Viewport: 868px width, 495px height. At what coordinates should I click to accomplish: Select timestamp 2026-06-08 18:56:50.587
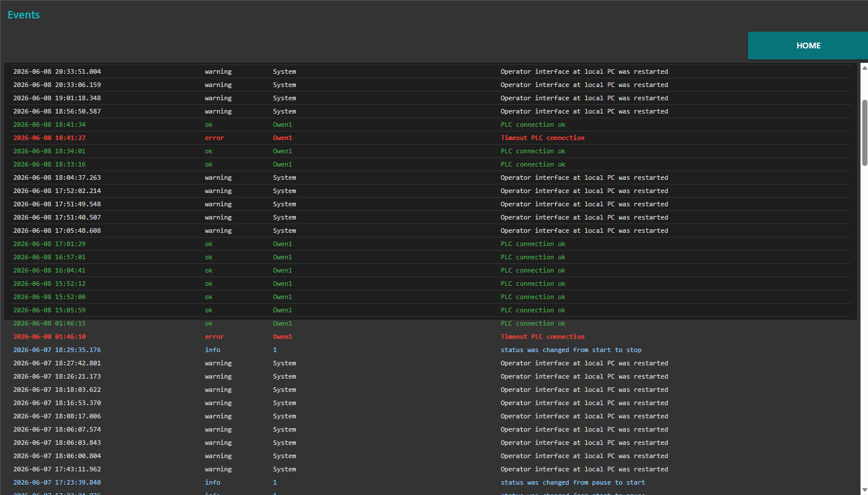(57, 111)
